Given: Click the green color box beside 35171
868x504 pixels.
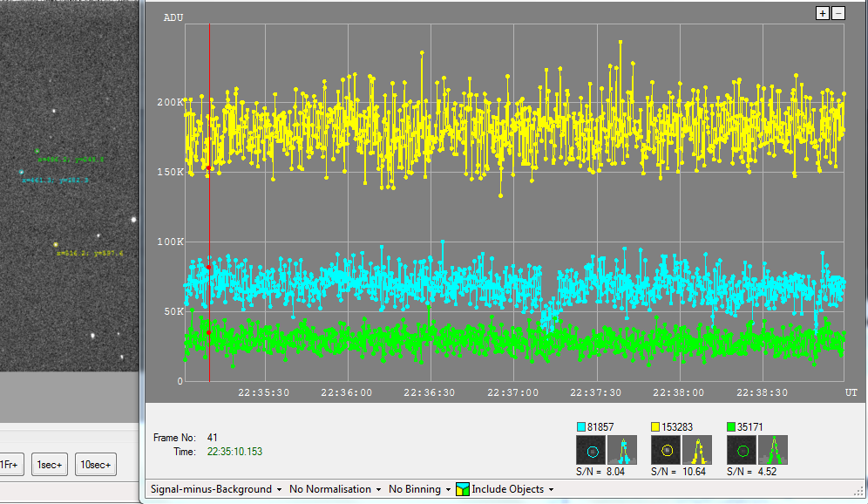Looking at the screenshot, I should click(x=732, y=426).
